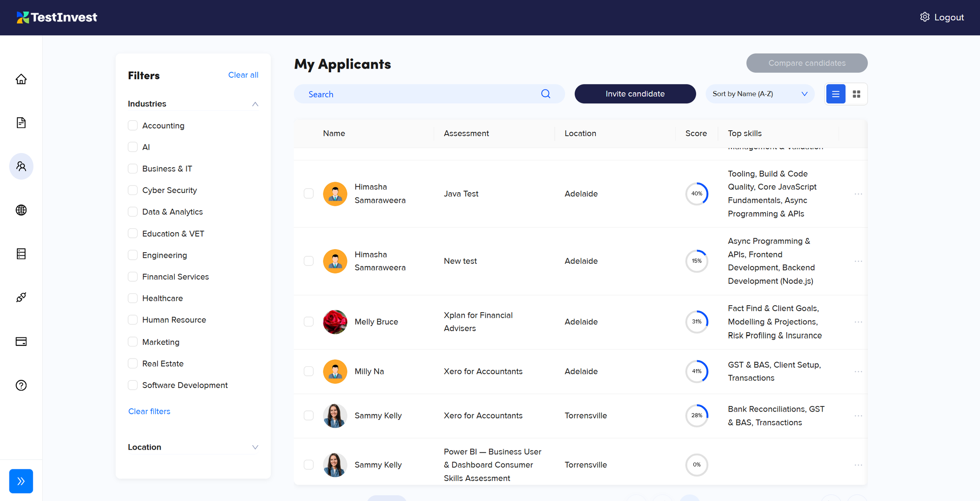Click the TestInvest logo
This screenshot has height=501, width=980.
tap(57, 17)
